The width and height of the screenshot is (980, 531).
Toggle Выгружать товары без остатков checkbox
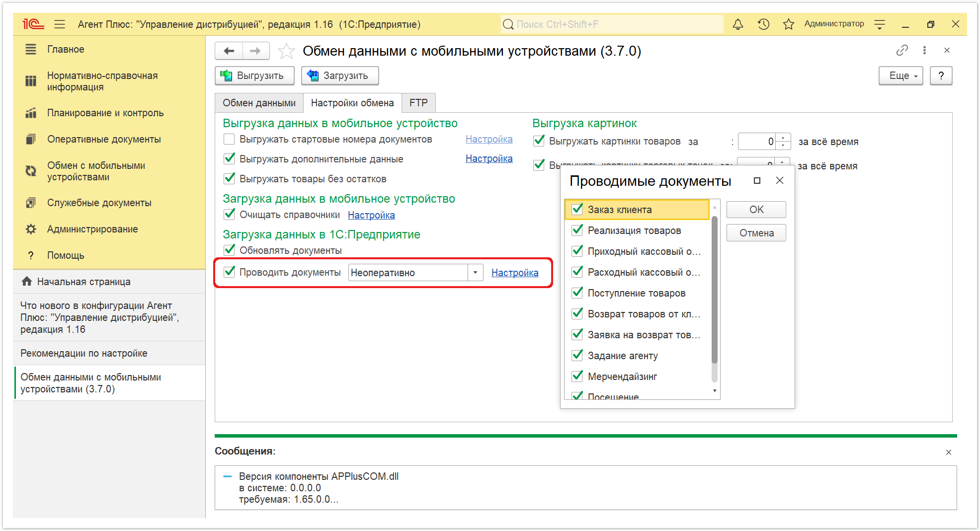[x=229, y=178]
